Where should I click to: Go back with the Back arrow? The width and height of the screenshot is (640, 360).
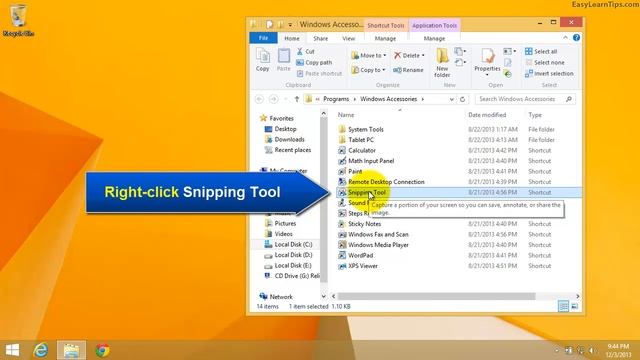pyautogui.click(x=259, y=99)
